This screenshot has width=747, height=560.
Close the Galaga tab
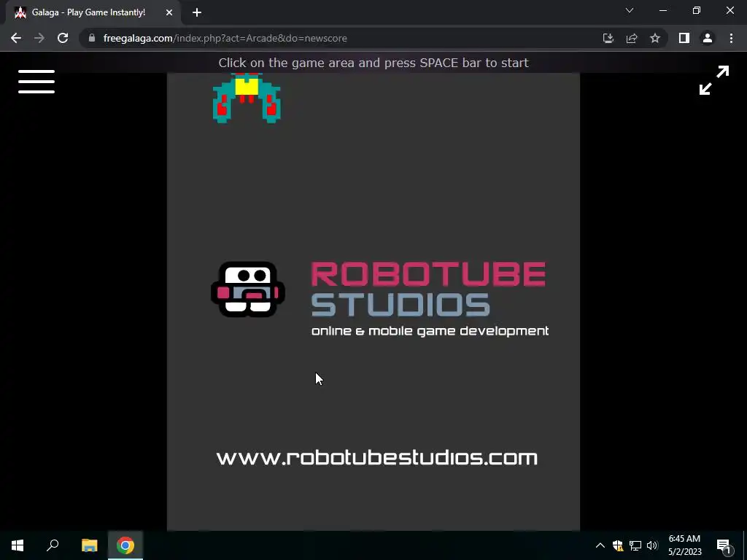169,12
